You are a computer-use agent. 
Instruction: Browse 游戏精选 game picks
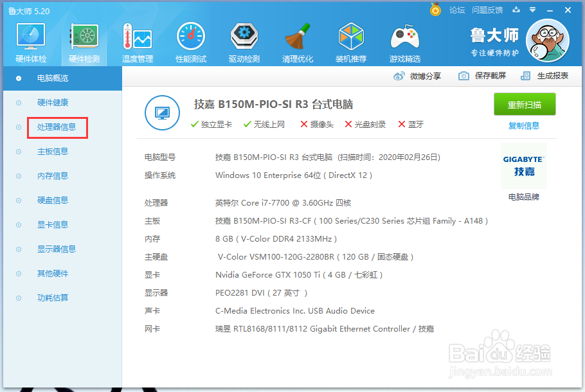[404, 40]
